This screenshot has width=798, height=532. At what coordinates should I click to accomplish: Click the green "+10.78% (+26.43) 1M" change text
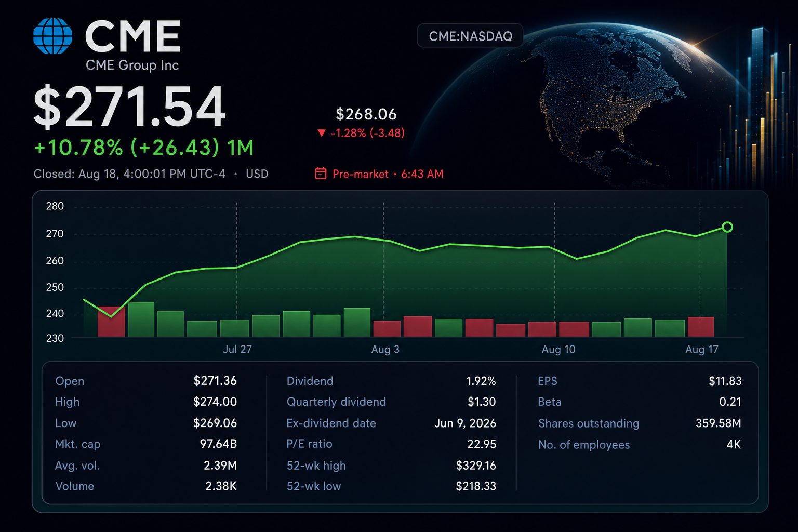coord(143,148)
